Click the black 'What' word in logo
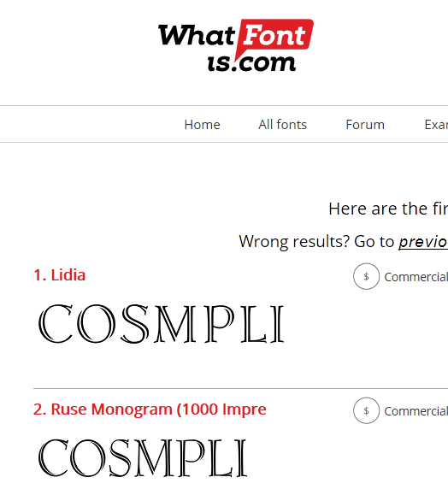 197,35
